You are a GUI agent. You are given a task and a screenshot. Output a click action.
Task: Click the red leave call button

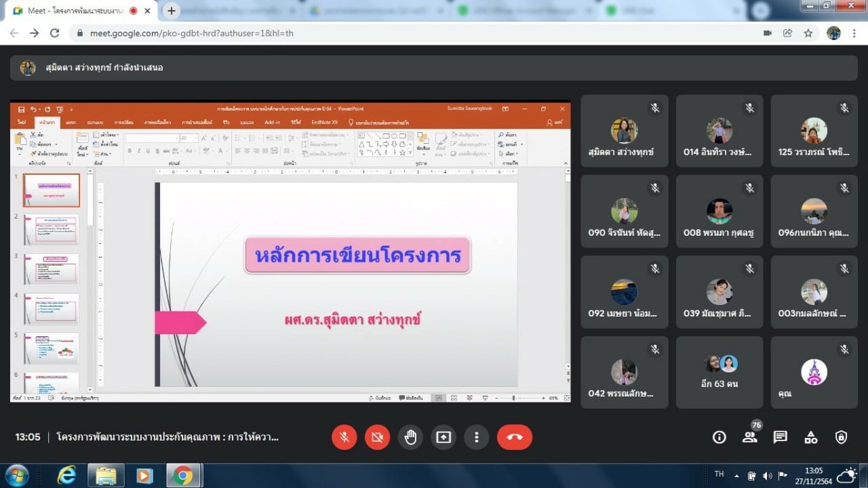point(514,437)
